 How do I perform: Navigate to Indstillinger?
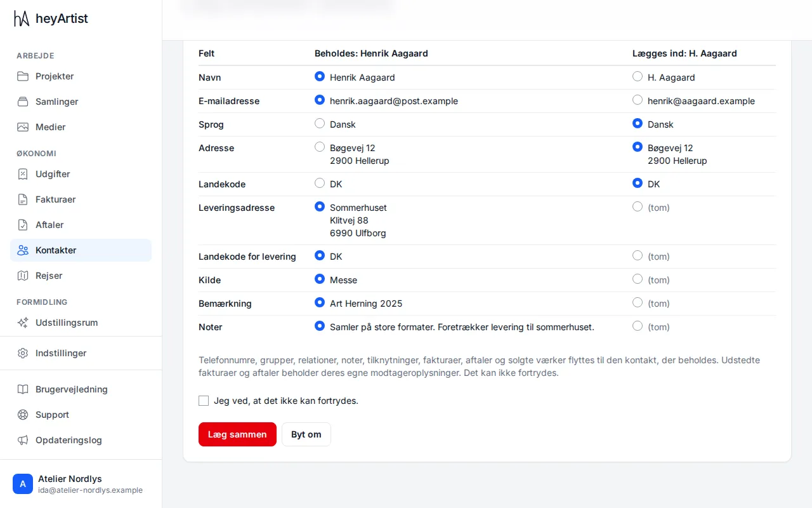point(81,353)
